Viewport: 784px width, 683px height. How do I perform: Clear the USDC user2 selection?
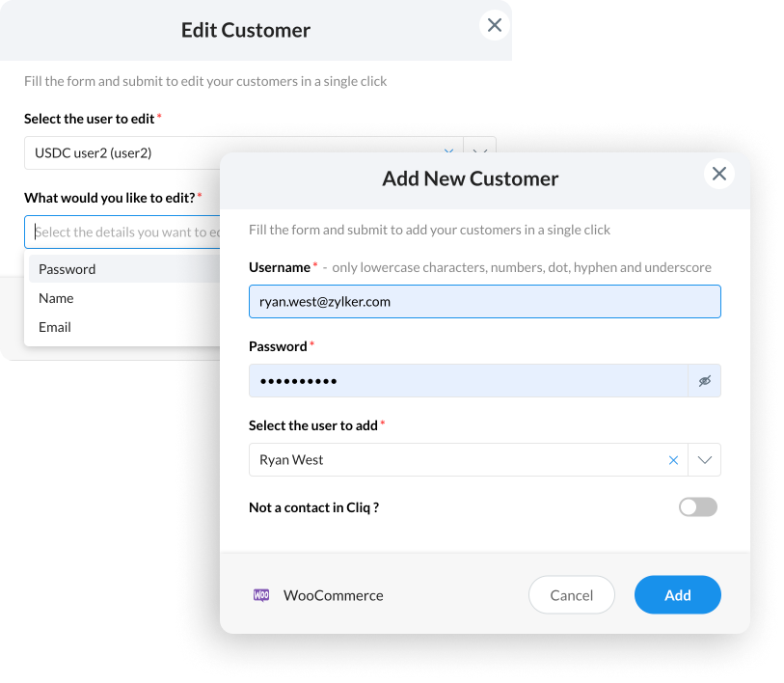448,151
